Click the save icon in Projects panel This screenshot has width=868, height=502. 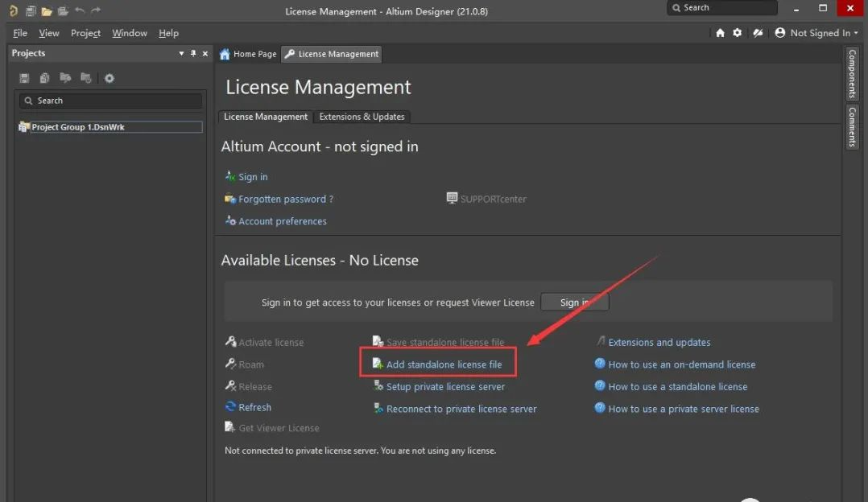24,78
